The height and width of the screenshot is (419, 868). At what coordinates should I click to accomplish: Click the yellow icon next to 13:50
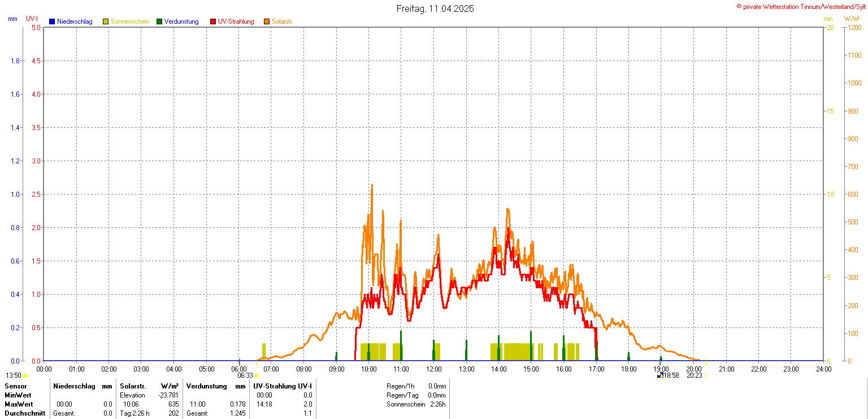[25, 375]
